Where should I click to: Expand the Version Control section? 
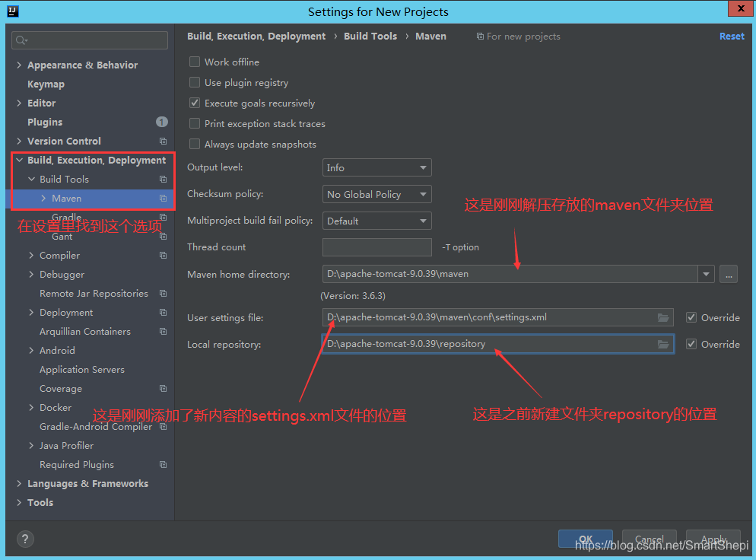19,142
